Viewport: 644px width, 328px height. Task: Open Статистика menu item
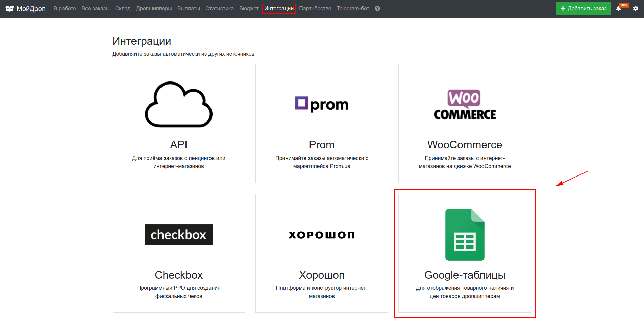click(220, 9)
